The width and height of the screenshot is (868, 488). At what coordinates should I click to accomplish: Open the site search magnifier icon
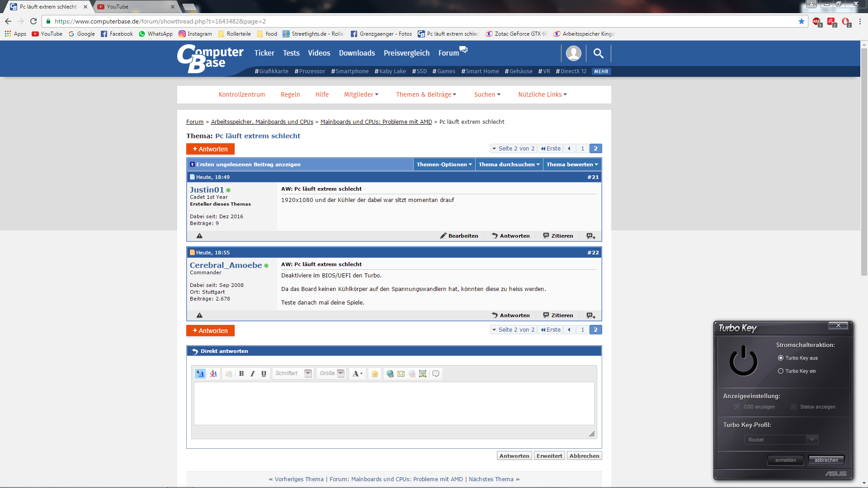click(x=598, y=53)
